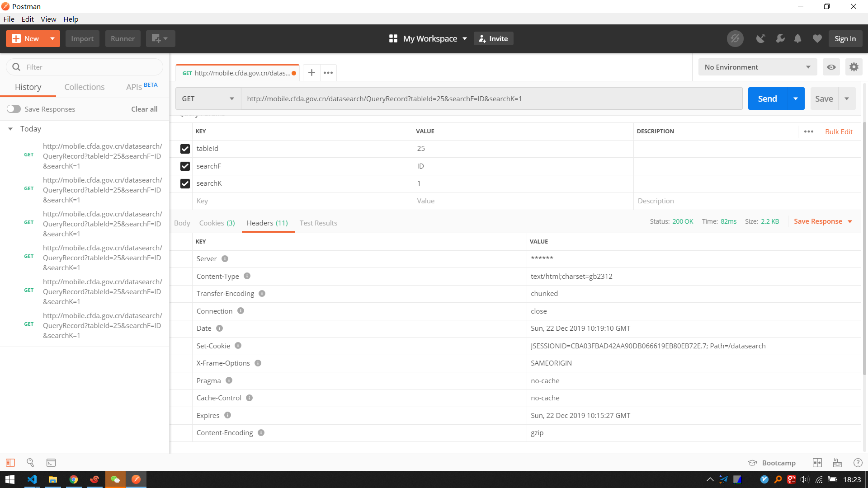Click the heart icon in header
Image resolution: width=868 pixels, height=488 pixels.
click(x=817, y=39)
